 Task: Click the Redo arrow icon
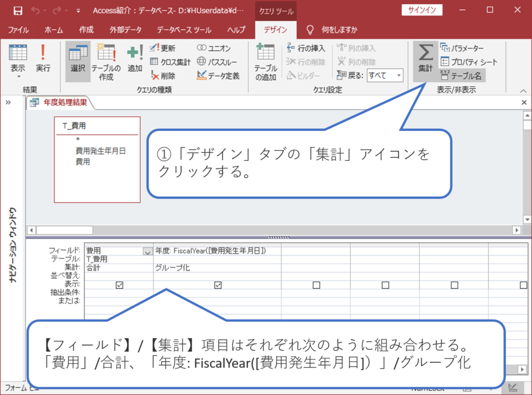[x=57, y=10]
